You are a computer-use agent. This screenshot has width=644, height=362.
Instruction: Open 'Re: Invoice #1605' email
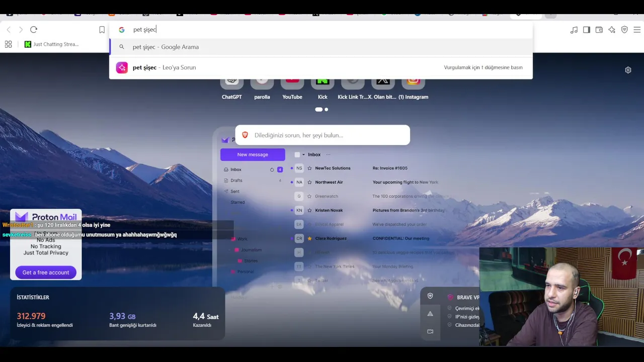(390, 168)
